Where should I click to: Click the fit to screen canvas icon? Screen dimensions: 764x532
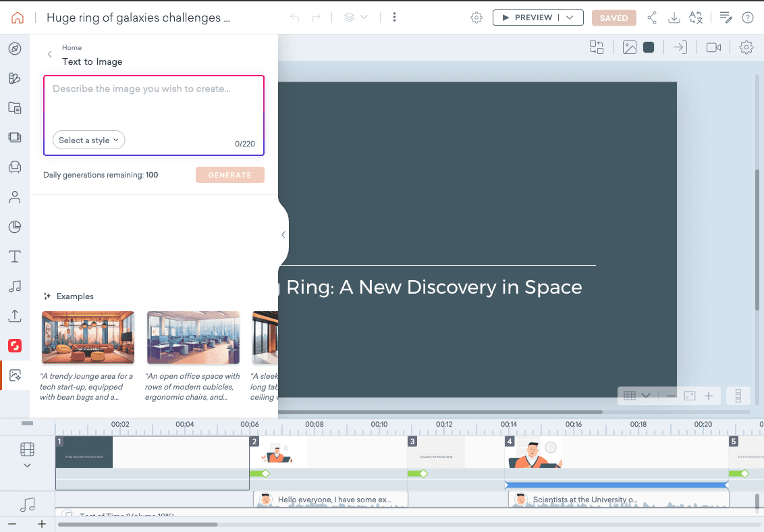[x=690, y=396]
